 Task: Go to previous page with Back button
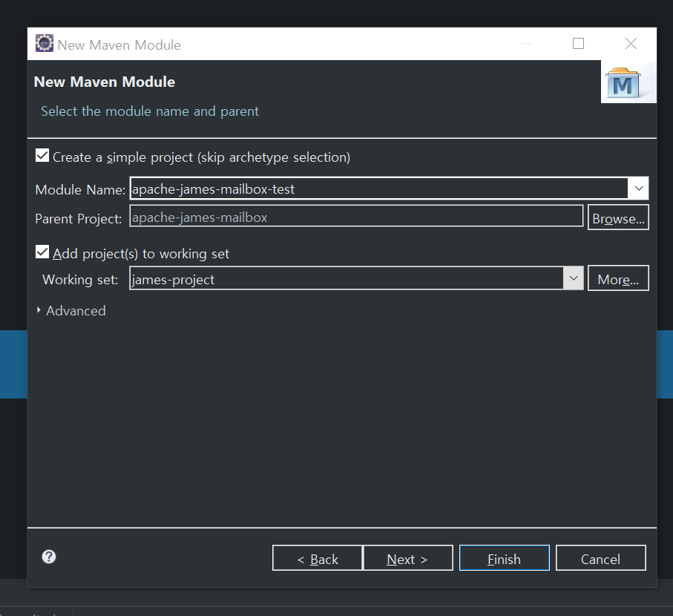point(318,558)
